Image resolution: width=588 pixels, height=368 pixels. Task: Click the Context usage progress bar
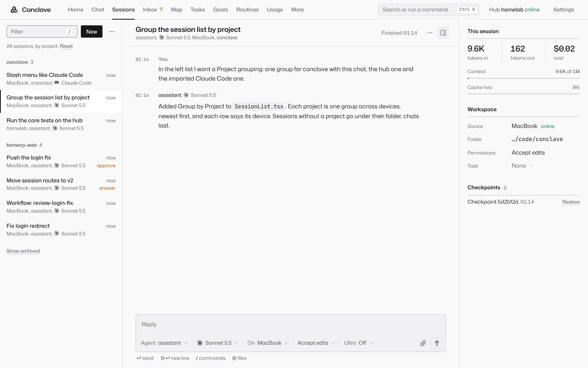pos(523,78)
